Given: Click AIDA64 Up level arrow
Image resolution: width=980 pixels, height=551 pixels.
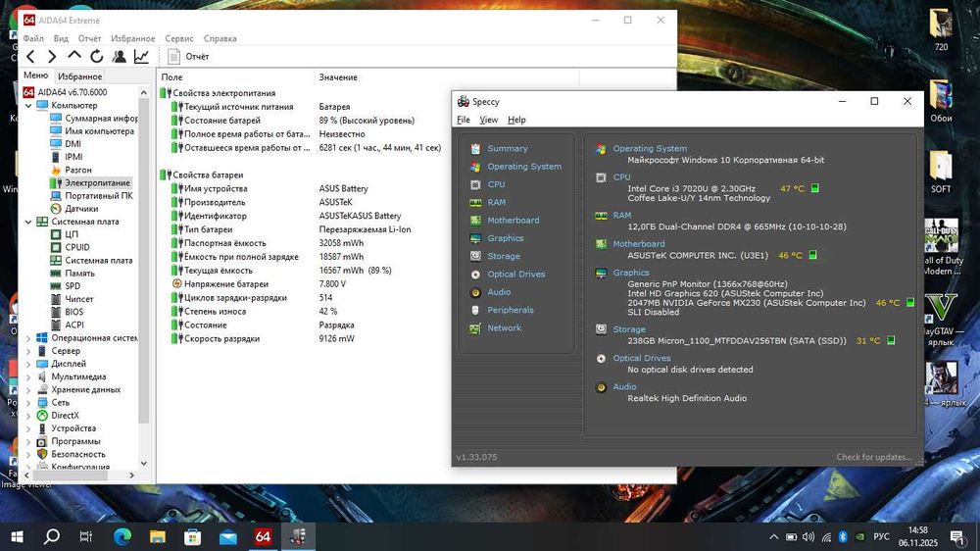Looking at the screenshot, I should point(74,56).
